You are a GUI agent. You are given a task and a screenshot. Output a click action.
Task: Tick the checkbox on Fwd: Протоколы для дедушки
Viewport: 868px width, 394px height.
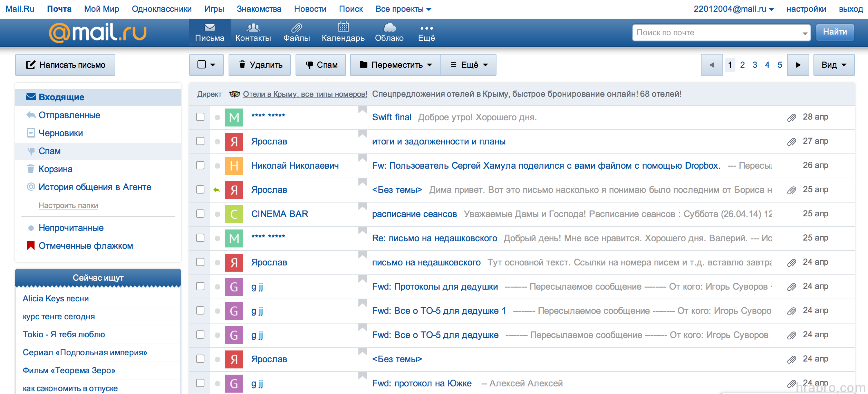click(200, 286)
